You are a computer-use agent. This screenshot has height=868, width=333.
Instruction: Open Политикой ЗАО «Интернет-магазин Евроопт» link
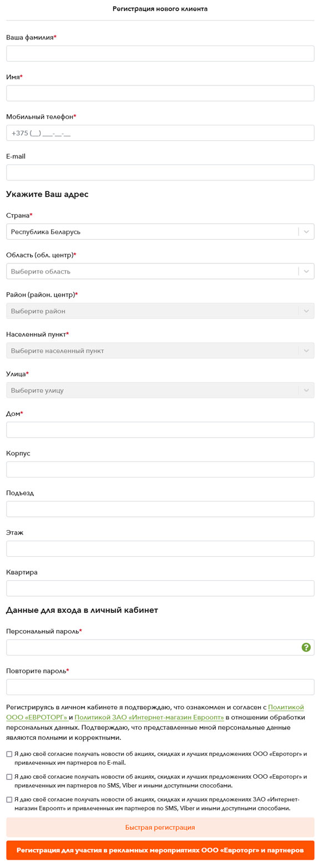coord(149,717)
